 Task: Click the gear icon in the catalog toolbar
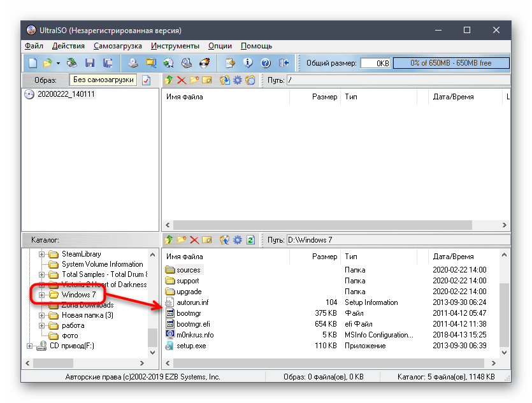tap(238, 240)
